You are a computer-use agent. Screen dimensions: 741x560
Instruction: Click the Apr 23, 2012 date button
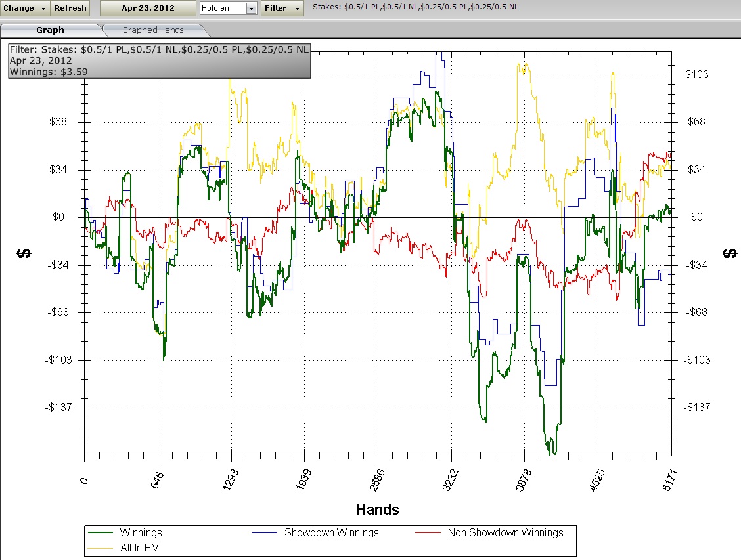tap(147, 8)
